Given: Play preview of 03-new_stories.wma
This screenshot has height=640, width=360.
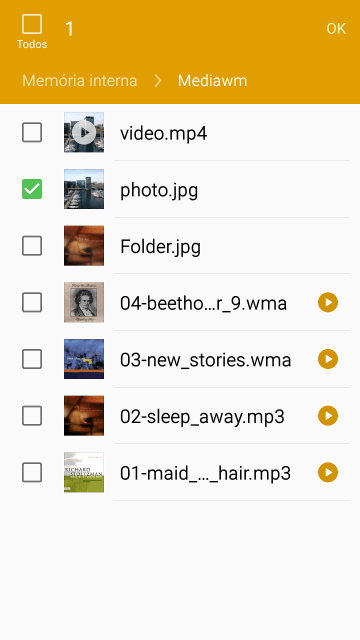Looking at the screenshot, I should point(328,359).
